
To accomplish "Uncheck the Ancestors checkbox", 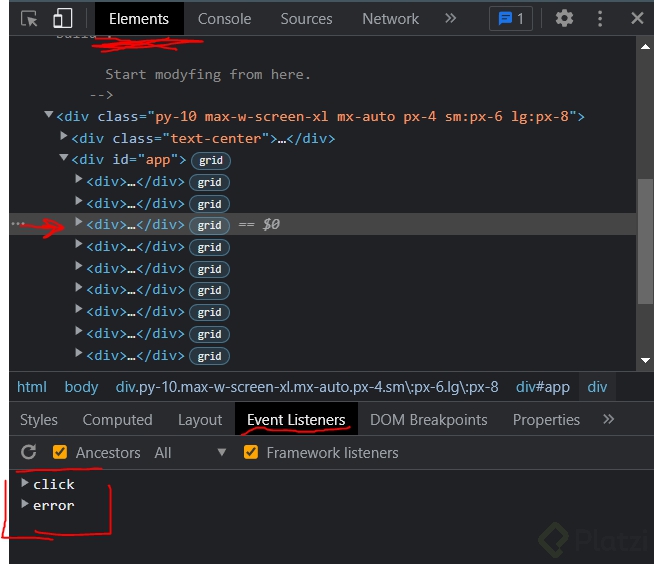I will click(60, 452).
